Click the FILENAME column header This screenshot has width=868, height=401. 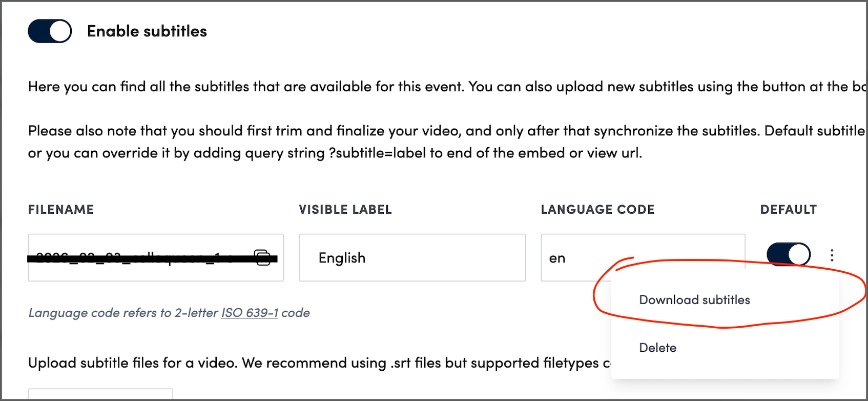point(61,210)
